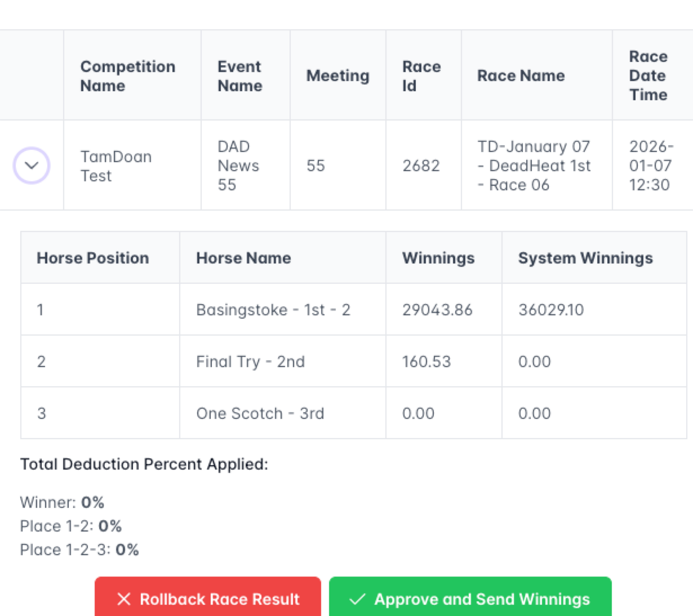This screenshot has width=693, height=616.
Task: Select the Basingstoke - 1st - 2 horse cell
Action: point(273,310)
